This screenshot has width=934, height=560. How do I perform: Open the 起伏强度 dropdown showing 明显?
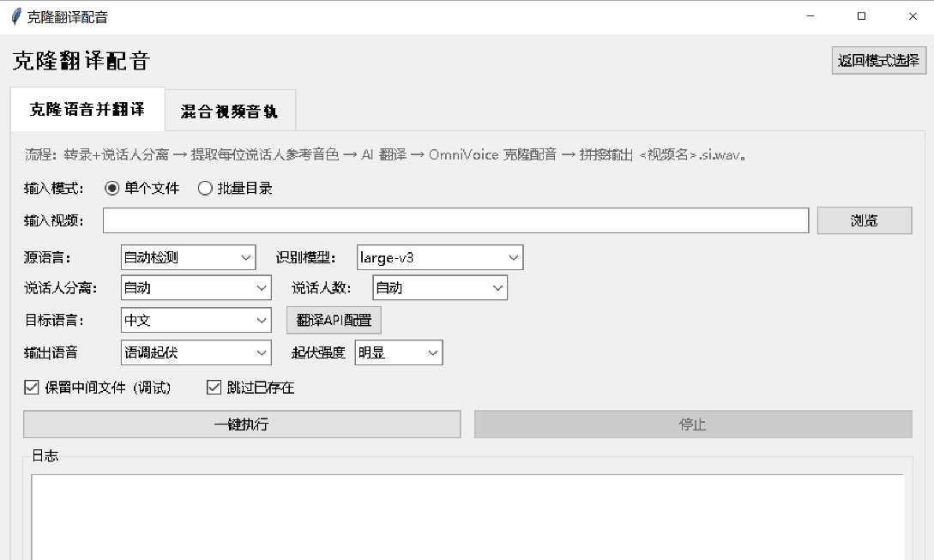pos(399,352)
